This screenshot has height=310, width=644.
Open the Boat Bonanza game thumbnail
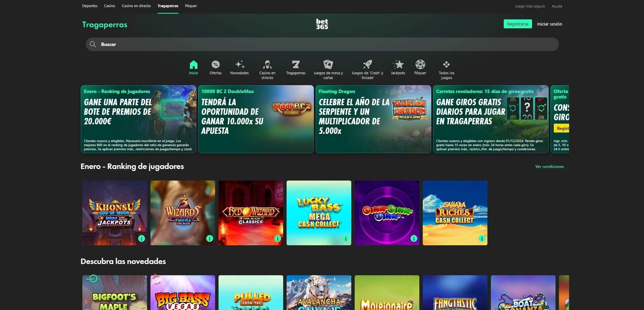(x=523, y=293)
